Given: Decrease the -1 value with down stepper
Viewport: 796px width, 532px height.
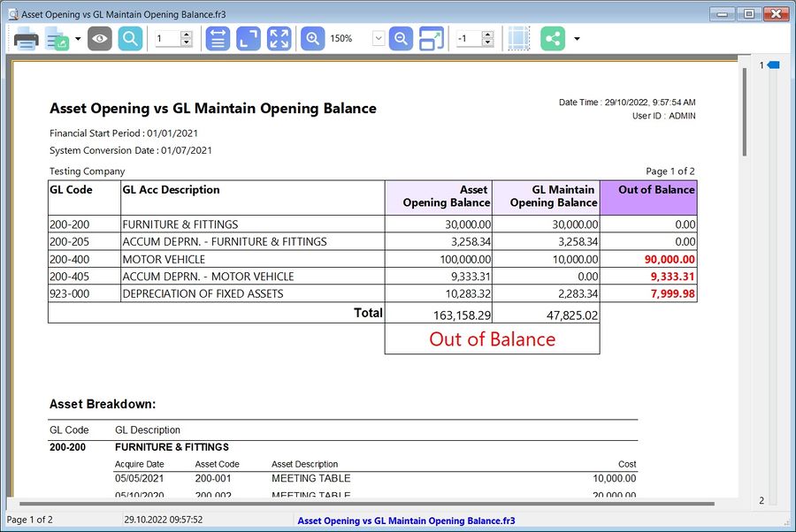Looking at the screenshot, I should pos(487,43).
